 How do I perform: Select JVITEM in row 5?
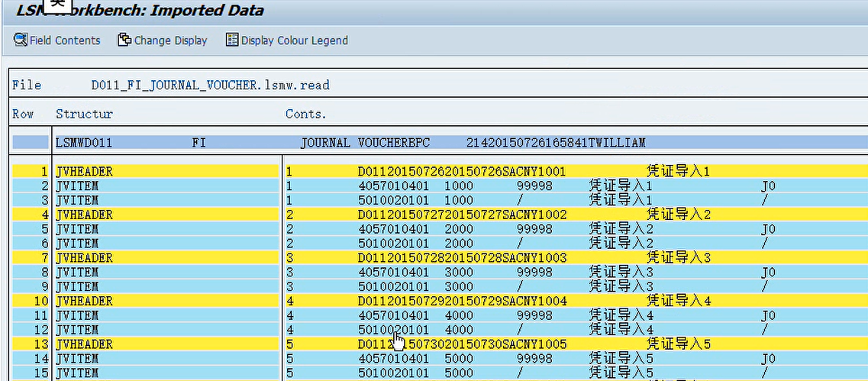[x=77, y=229]
